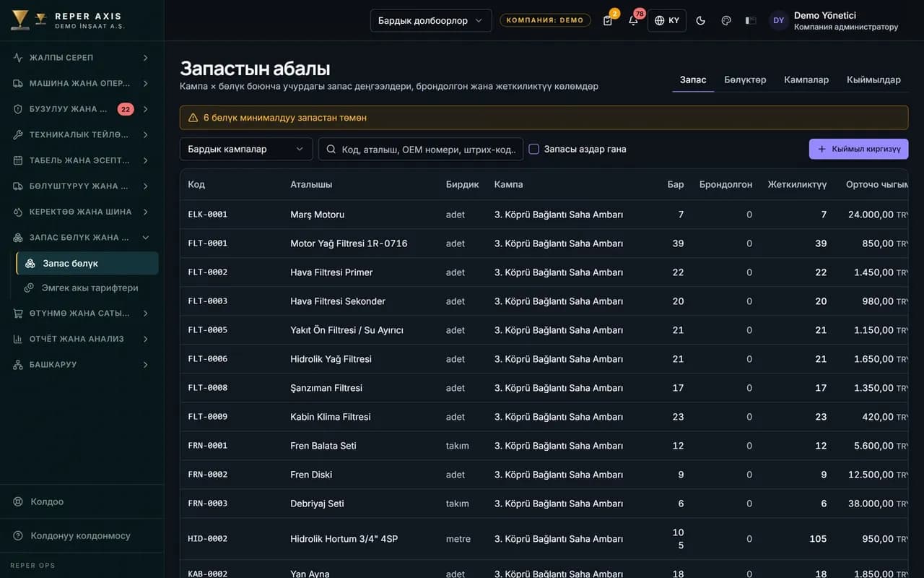Screen dimensions: 924x578
Task: Open the KY language selector
Action: tap(667, 20)
